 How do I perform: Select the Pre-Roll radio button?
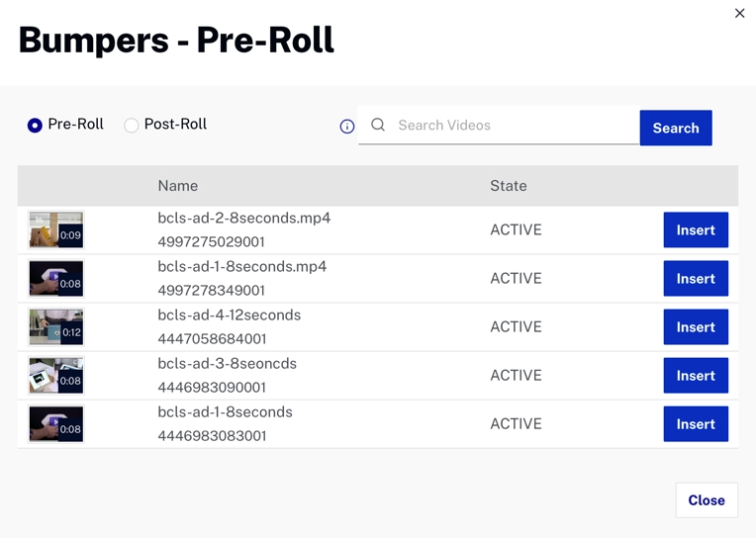pos(35,126)
